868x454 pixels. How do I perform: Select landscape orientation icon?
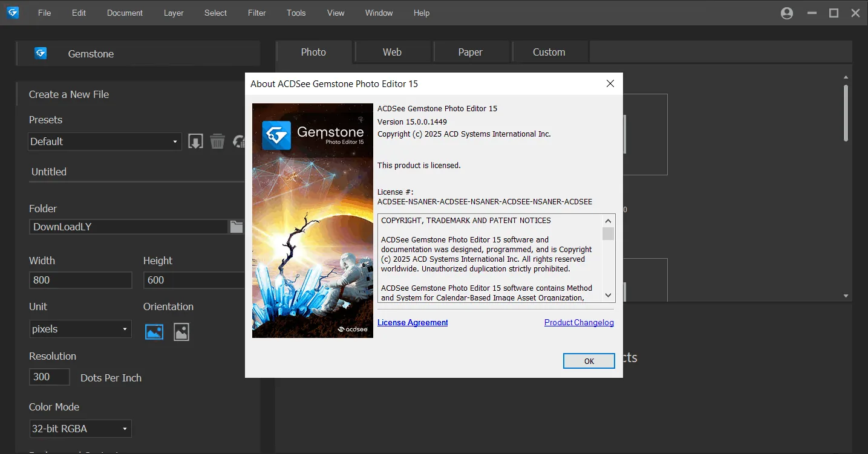(x=154, y=331)
